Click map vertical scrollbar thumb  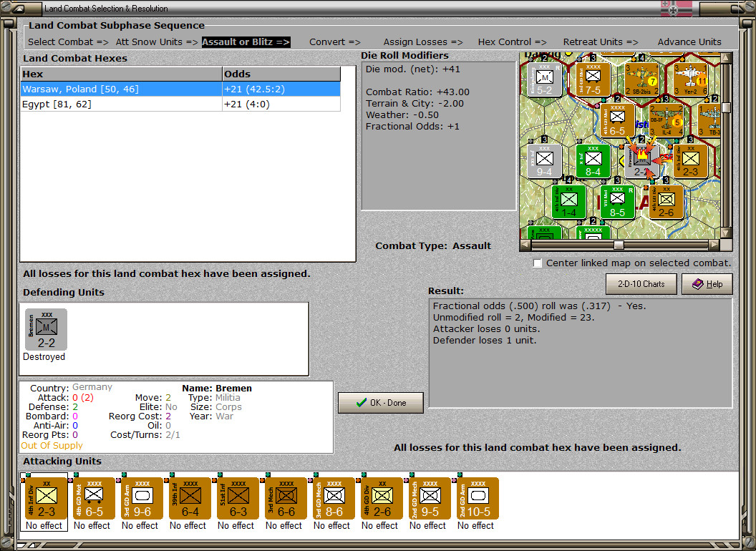point(726,107)
